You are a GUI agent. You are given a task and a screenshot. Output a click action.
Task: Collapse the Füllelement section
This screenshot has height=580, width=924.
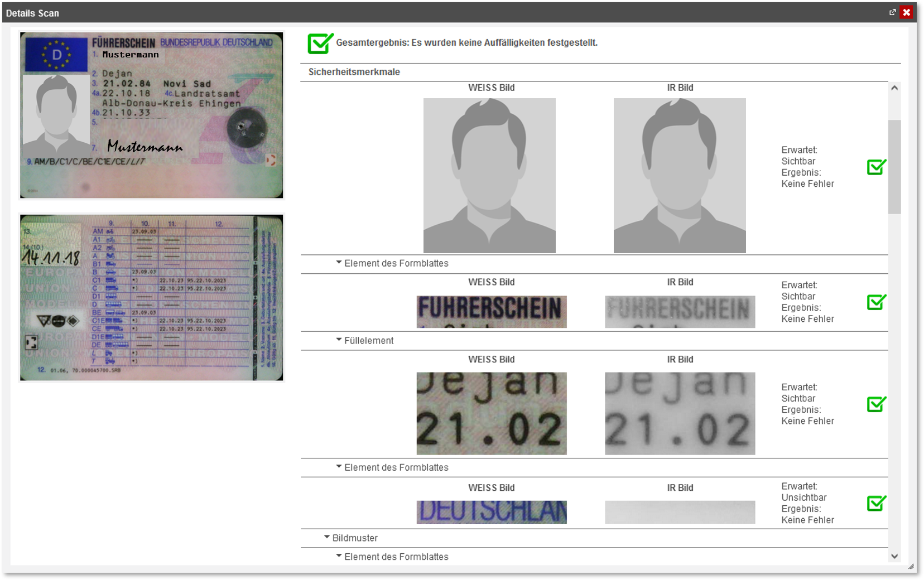pyautogui.click(x=339, y=340)
